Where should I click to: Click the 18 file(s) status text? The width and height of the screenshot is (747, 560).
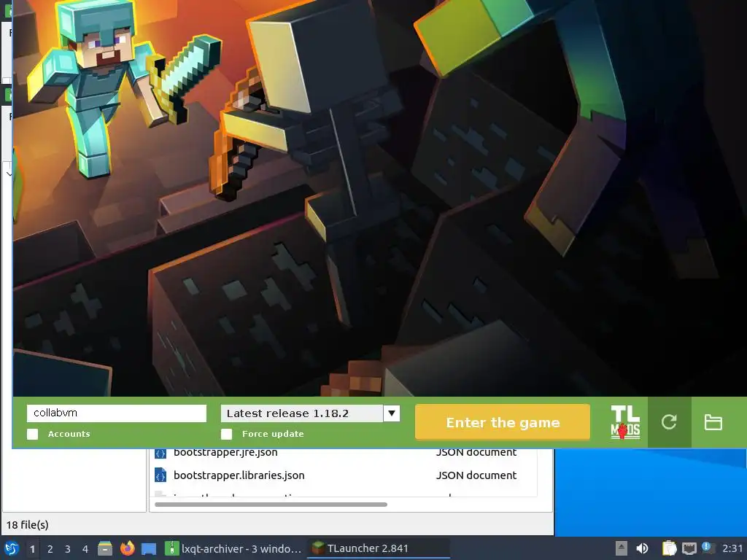(x=28, y=525)
